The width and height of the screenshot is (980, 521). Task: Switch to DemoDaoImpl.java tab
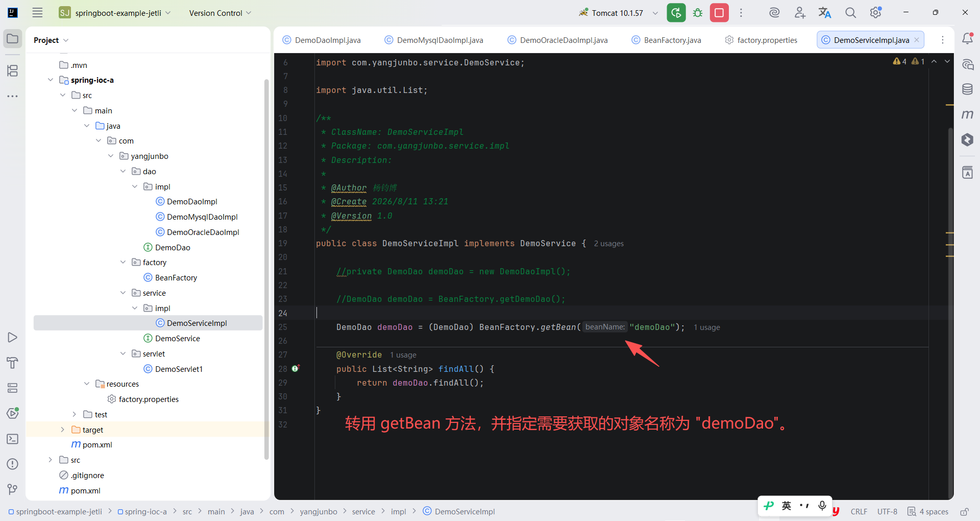pyautogui.click(x=322, y=40)
